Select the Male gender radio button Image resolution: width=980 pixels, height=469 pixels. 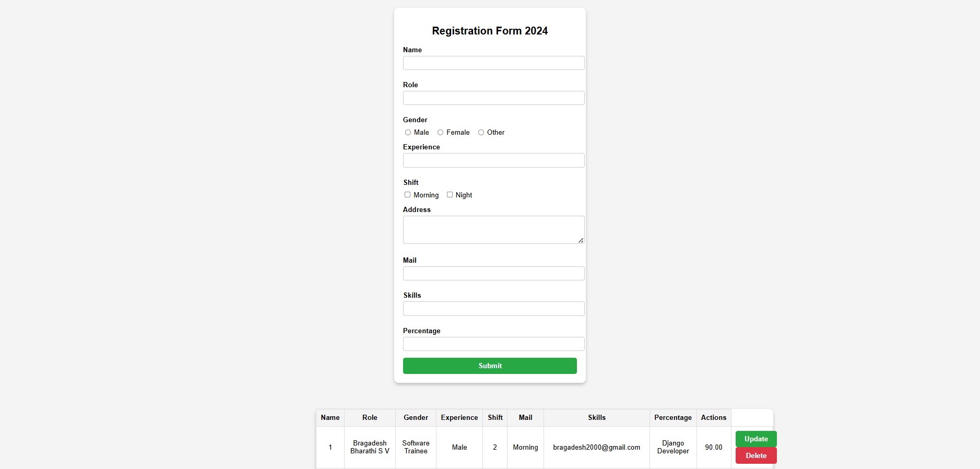408,133
